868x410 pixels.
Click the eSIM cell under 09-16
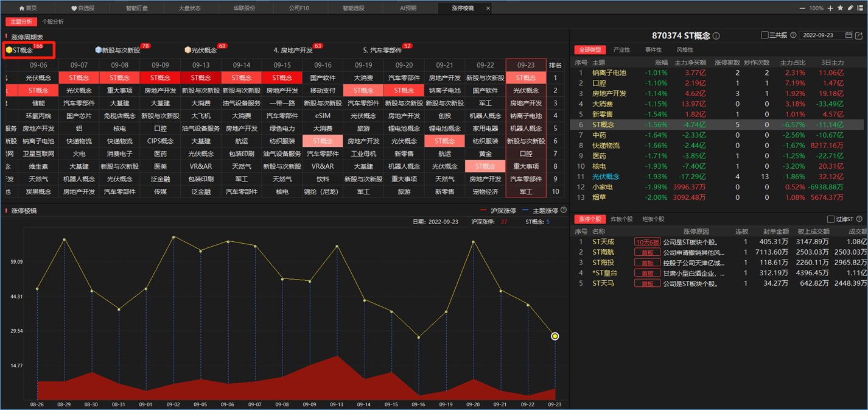point(323,116)
